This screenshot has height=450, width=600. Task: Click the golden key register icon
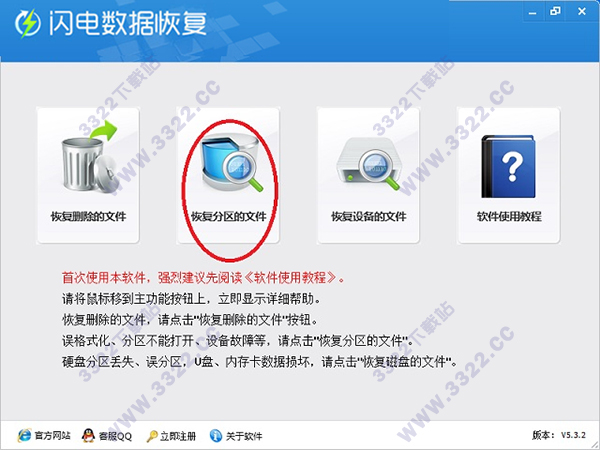[x=152, y=436]
